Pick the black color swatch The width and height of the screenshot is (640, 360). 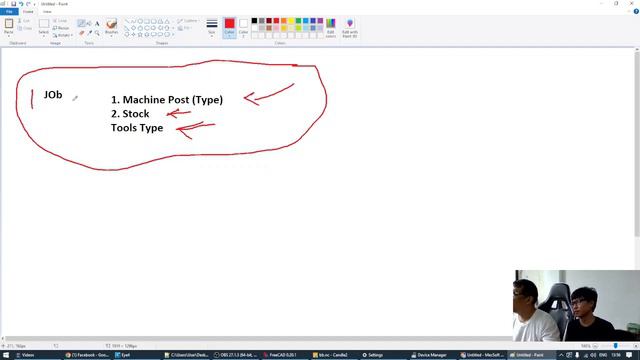click(x=254, y=21)
